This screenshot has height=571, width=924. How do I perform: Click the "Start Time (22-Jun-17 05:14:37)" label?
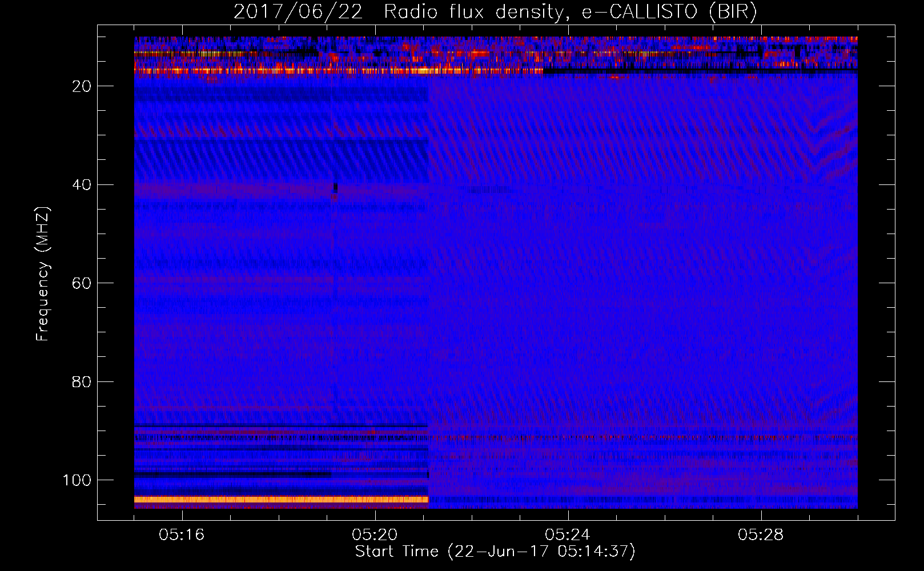click(x=495, y=552)
